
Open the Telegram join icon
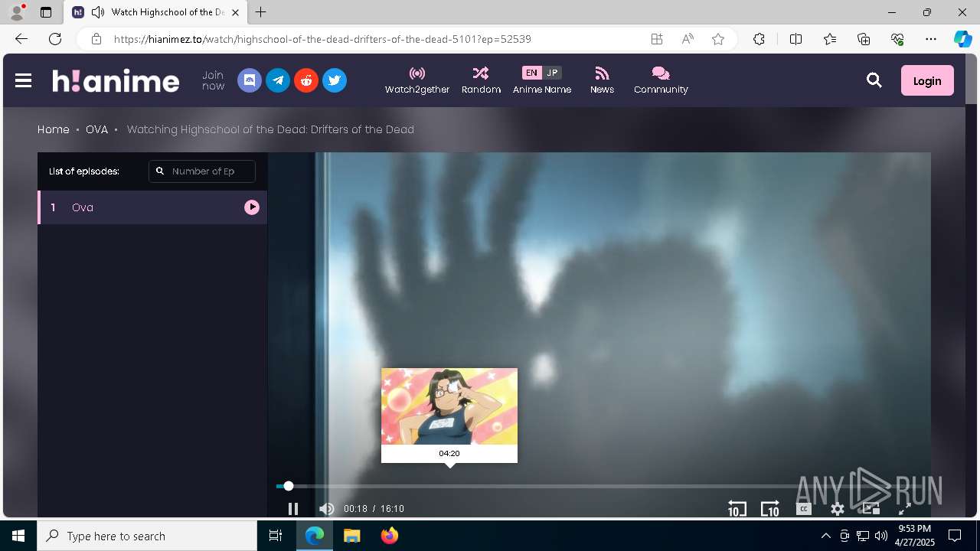click(x=278, y=80)
